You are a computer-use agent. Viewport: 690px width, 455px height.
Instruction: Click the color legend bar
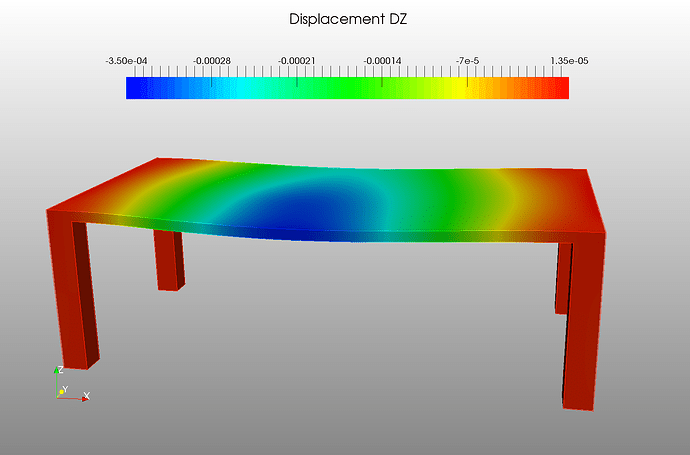[347, 88]
